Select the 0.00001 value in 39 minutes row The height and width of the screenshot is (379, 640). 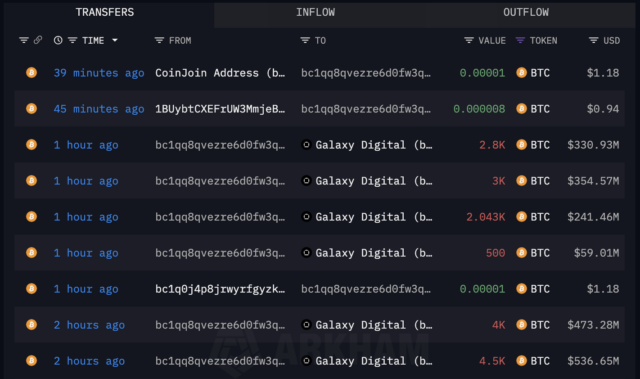(482, 73)
